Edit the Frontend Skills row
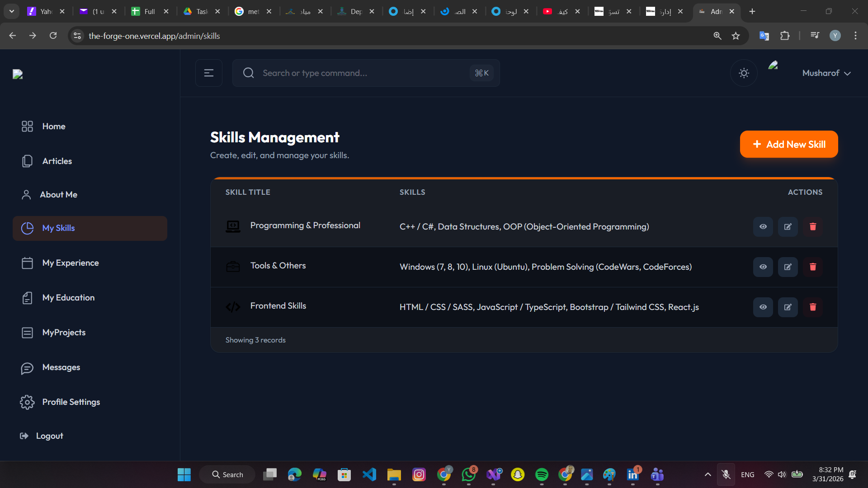Image resolution: width=868 pixels, height=488 pixels. click(x=788, y=307)
